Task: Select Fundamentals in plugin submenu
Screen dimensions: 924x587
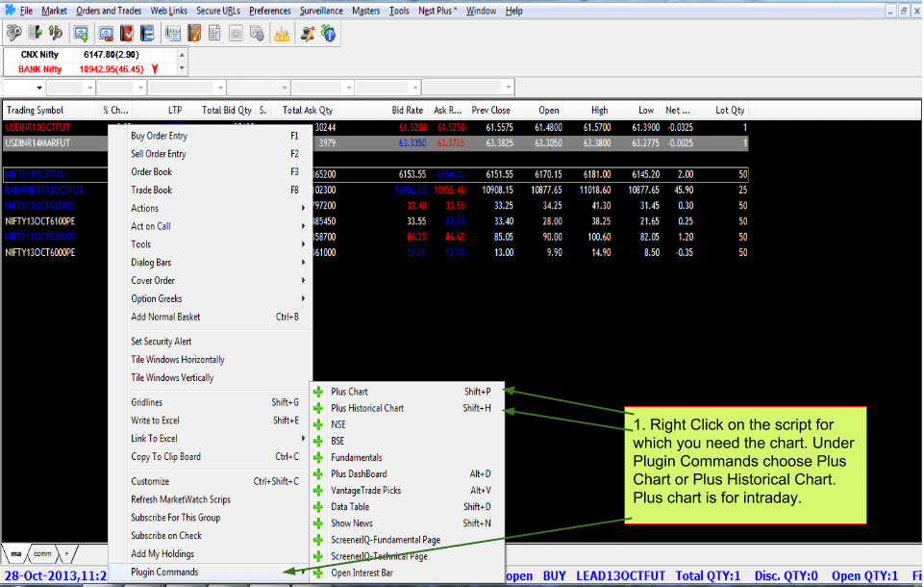Action: coord(408,458)
